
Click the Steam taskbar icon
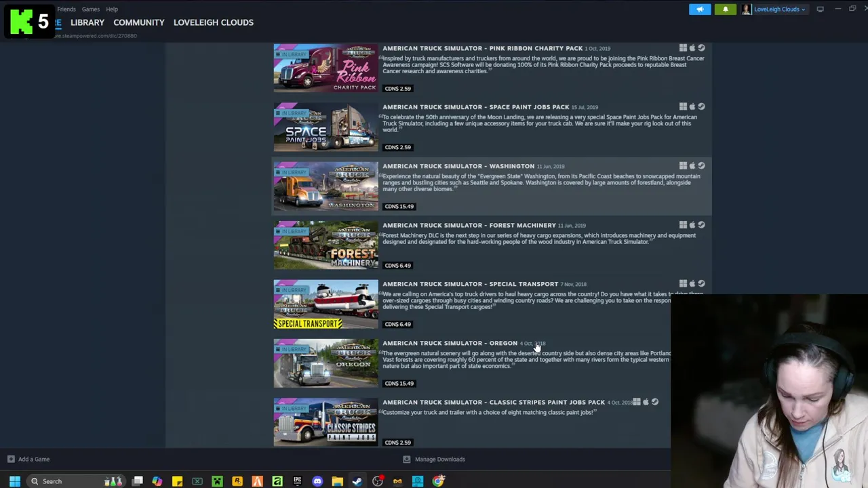(x=357, y=481)
